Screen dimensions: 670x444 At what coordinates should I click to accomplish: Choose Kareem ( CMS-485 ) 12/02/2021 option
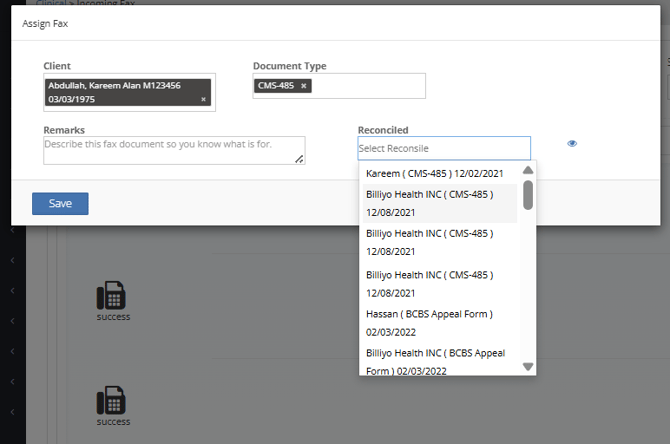432,174
